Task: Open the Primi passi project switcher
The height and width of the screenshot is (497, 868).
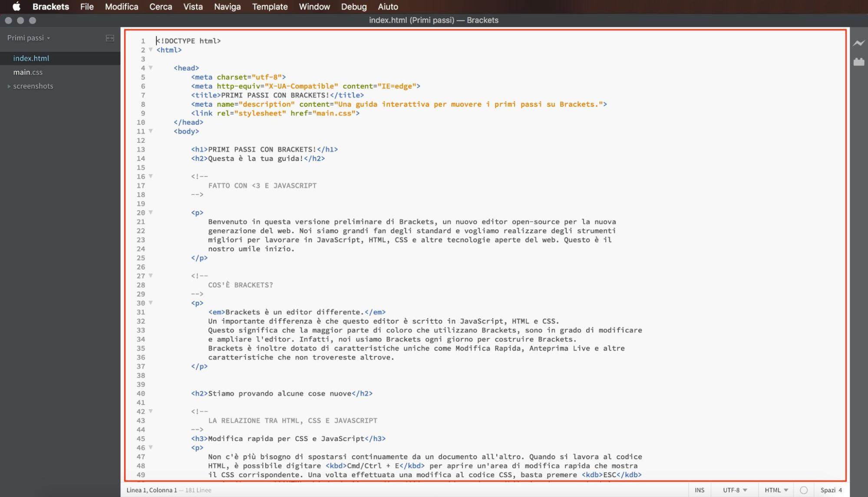Action: pyautogui.click(x=27, y=38)
